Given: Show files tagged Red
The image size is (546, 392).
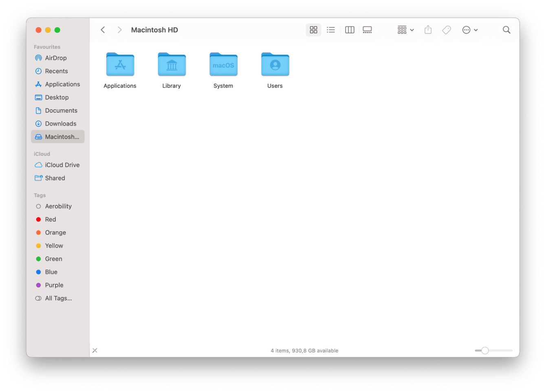Looking at the screenshot, I should (x=51, y=219).
